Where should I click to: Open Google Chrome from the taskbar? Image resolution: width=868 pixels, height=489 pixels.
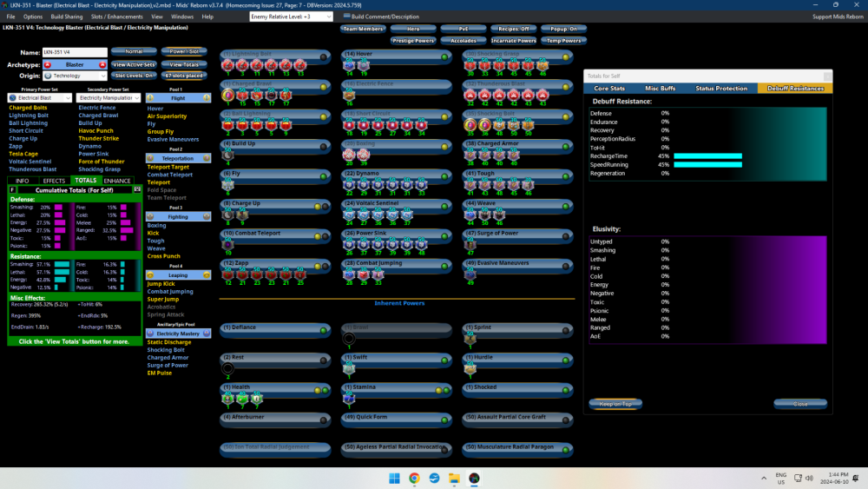(x=414, y=479)
